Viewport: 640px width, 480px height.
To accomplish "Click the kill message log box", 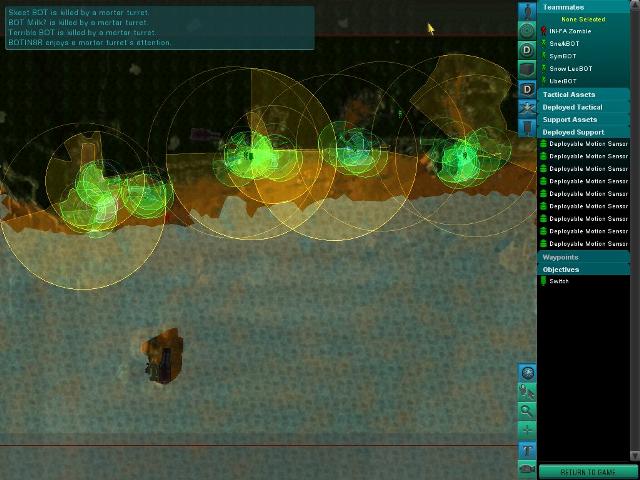I will [160, 27].
